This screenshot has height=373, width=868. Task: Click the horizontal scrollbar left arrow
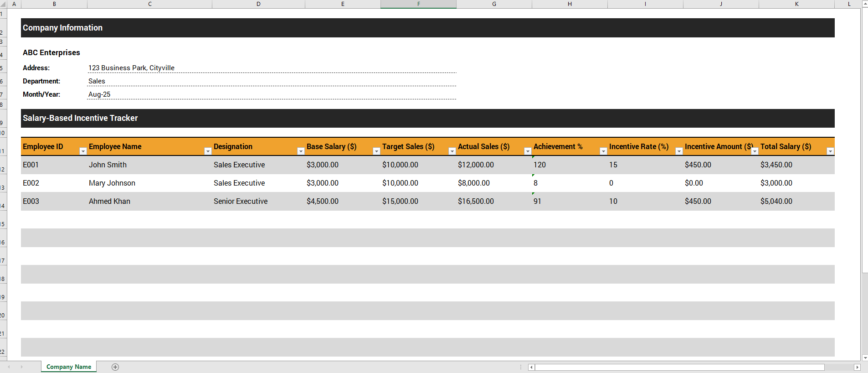531,367
